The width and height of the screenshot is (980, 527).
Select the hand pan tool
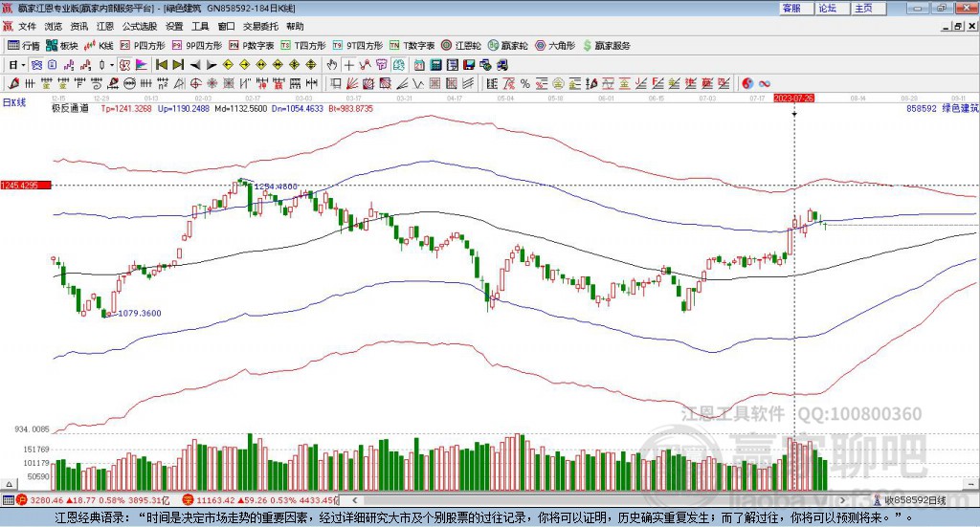pos(332,64)
